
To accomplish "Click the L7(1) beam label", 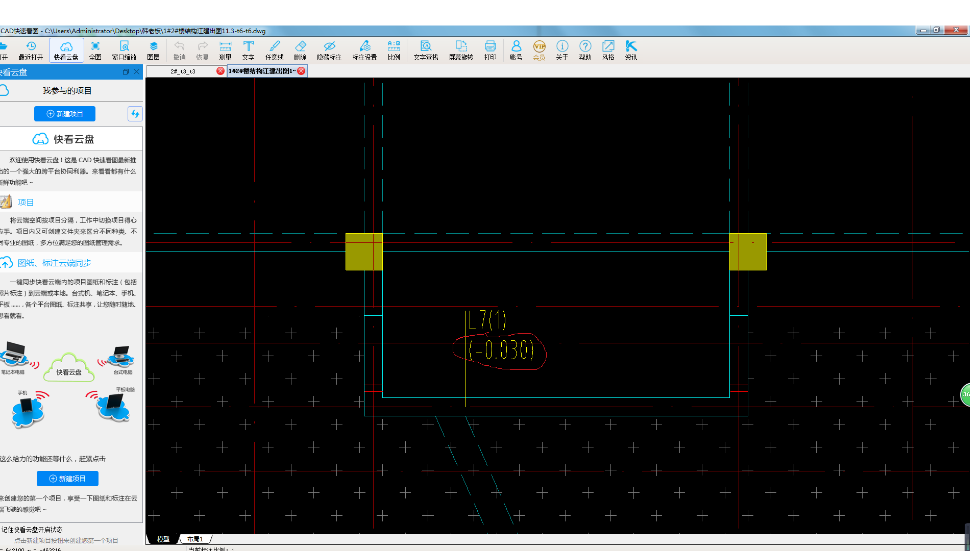I will click(487, 320).
